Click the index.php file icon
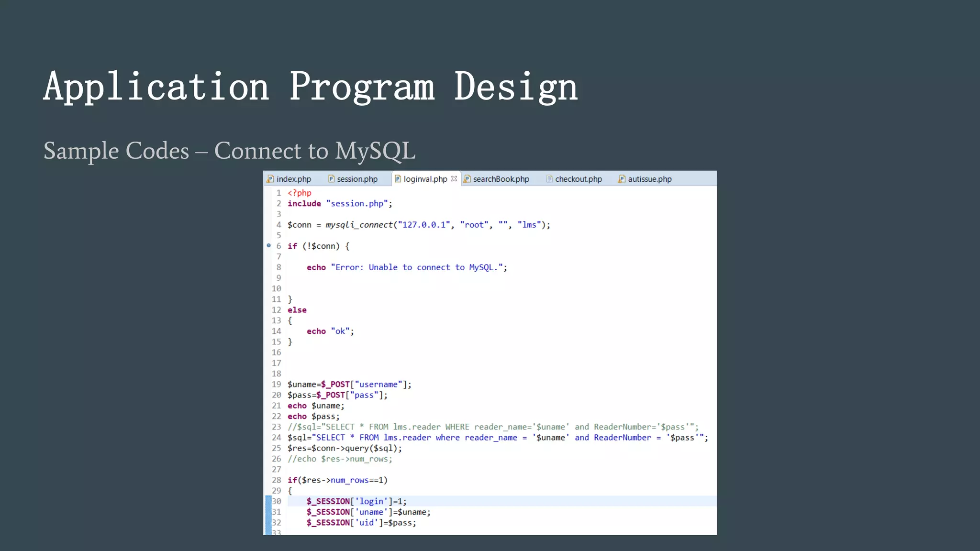The width and height of the screenshot is (980, 551). (x=270, y=179)
